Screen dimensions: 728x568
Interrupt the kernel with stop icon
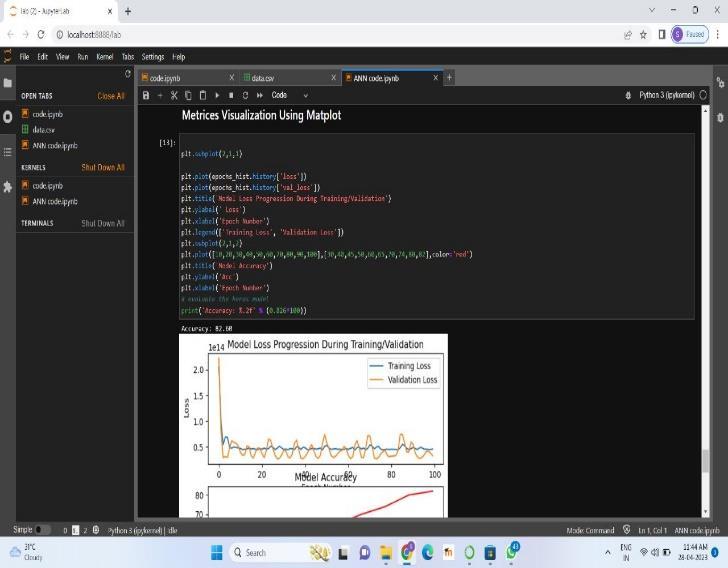tap(231, 95)
